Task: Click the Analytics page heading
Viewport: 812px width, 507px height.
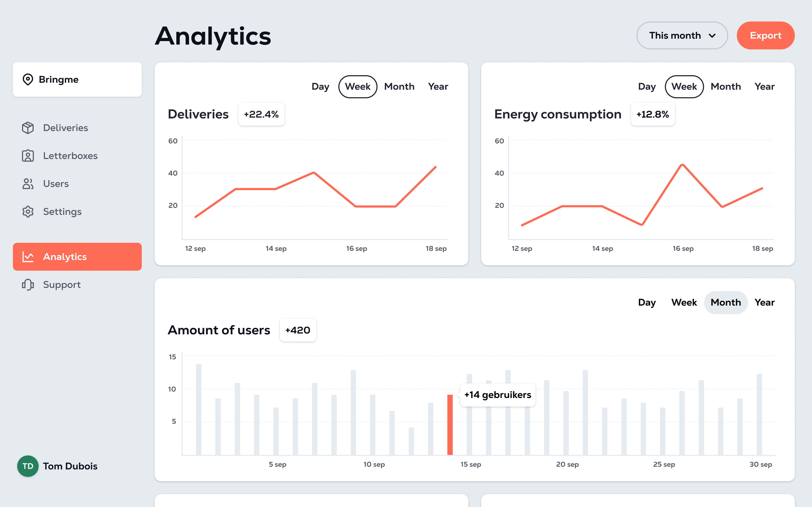Action: tap(213, 36)
